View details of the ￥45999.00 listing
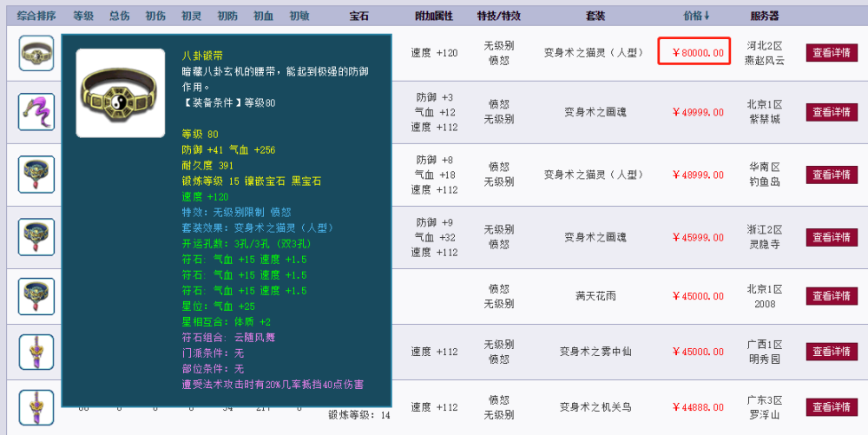The image size is (868, 435). click(x=832, y=237)
